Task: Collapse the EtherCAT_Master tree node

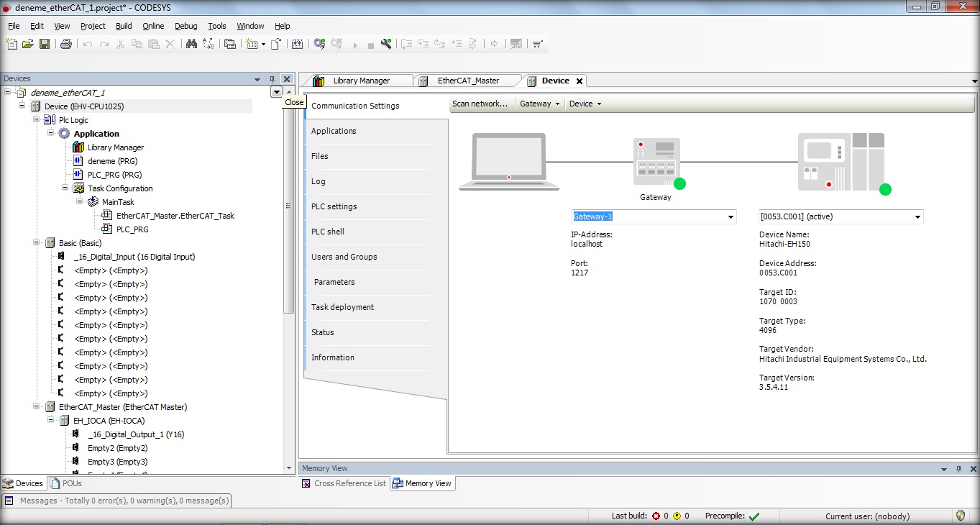Action: (x=37, y=406)
